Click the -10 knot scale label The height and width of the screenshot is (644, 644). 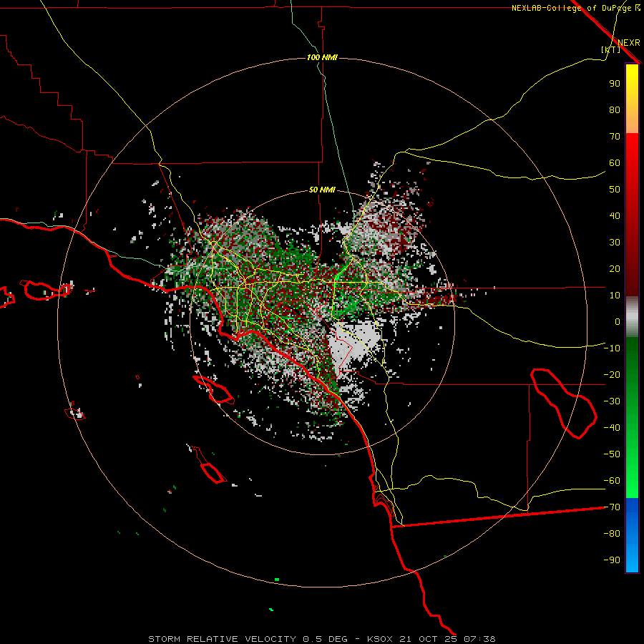[x=612, y=348]
